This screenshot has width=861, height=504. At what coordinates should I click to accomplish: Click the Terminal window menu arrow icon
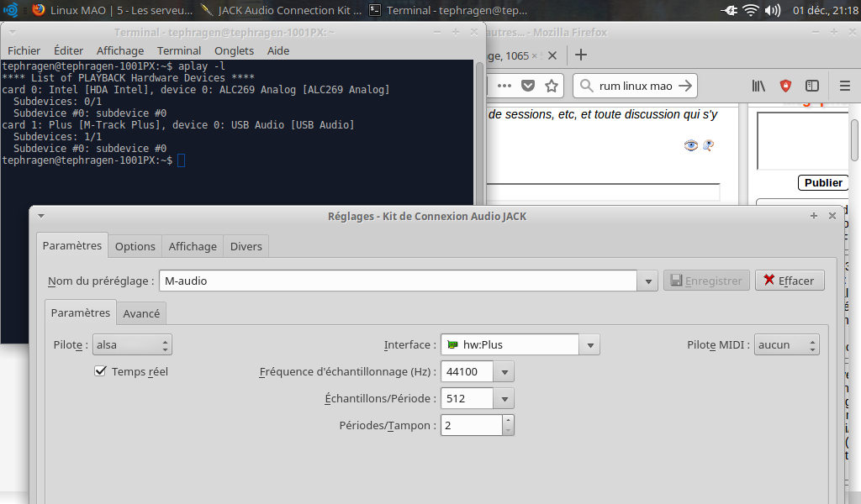point(12,33)
